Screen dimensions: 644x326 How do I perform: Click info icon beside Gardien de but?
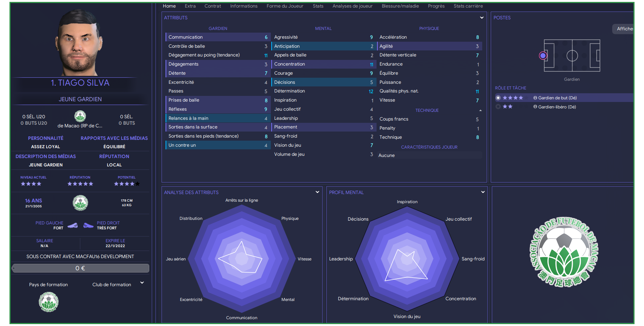point(535,98)
